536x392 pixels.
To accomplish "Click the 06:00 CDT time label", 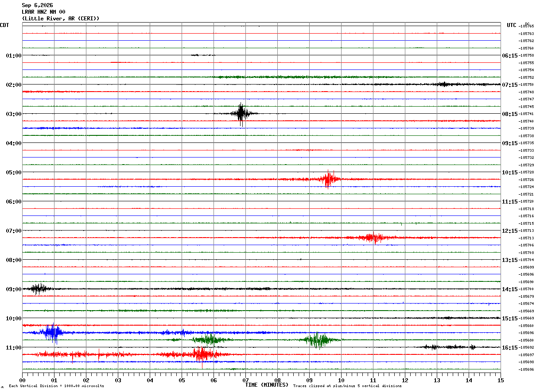I will click(x=14, y=202).
